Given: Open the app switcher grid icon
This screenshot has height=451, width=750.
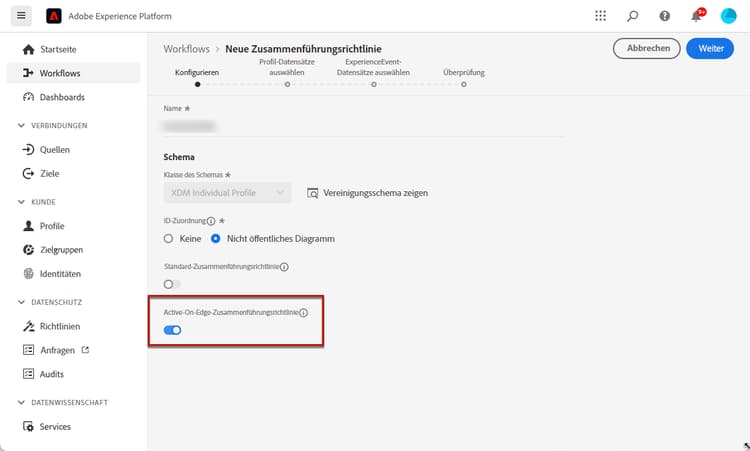Looking at the screenshot, I should (600, 16).
